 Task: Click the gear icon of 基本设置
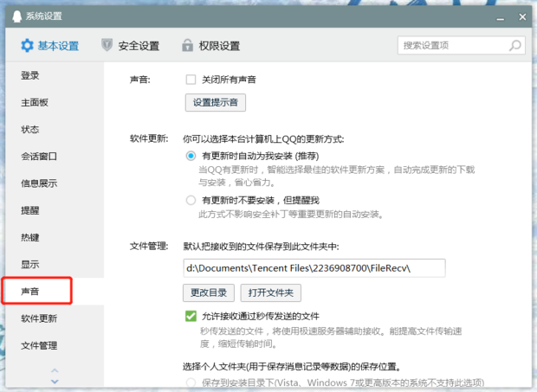tap(27, 46)
